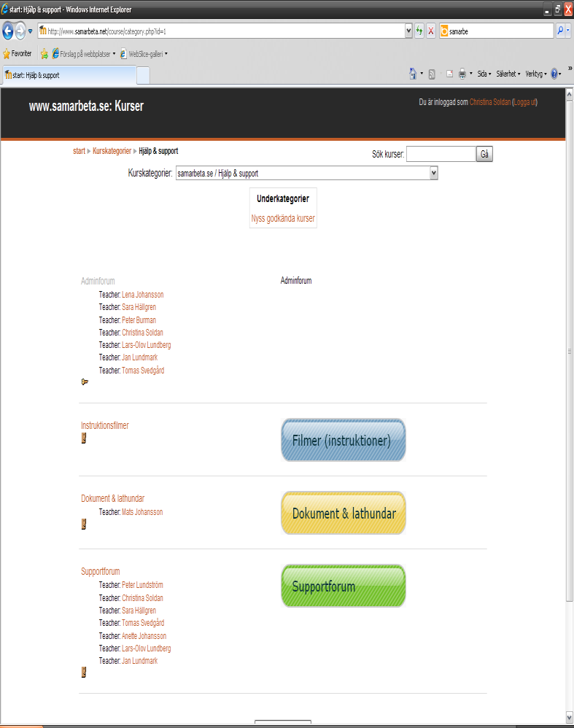Open Christina Soldan profile in header

490,102
